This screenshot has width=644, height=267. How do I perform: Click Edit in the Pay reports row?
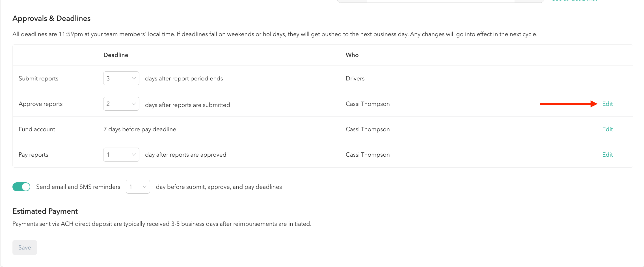coord(607,155)
